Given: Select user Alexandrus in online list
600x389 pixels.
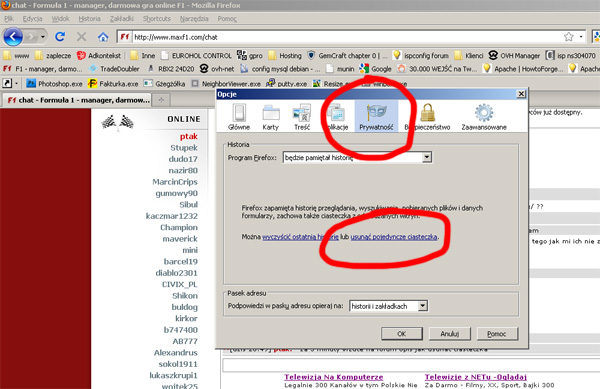Looking at the screenshot, I should [x=176, y=353].
